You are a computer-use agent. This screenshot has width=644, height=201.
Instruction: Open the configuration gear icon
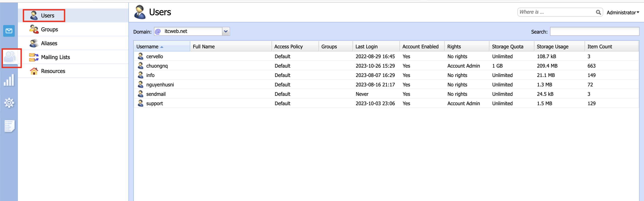coord(9,103)
